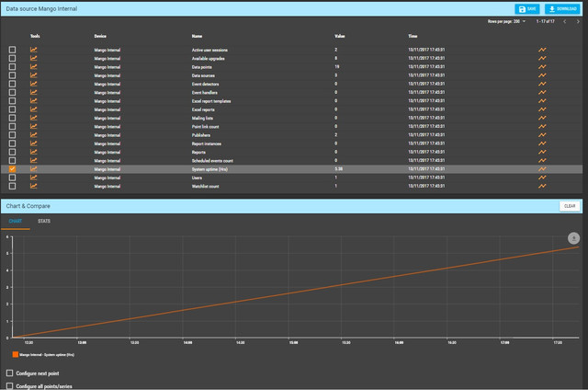
Task: Open the Rows per page dropdown
Action: tap(519, 21)
